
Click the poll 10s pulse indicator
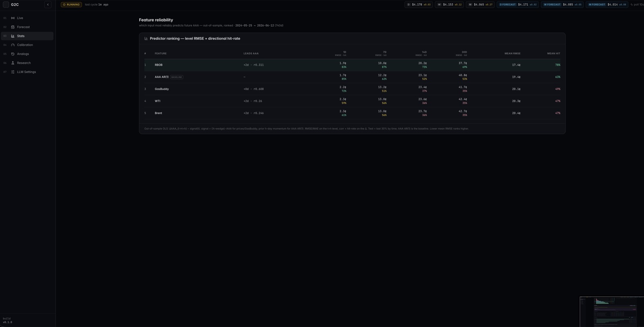[x=637, y=4]
